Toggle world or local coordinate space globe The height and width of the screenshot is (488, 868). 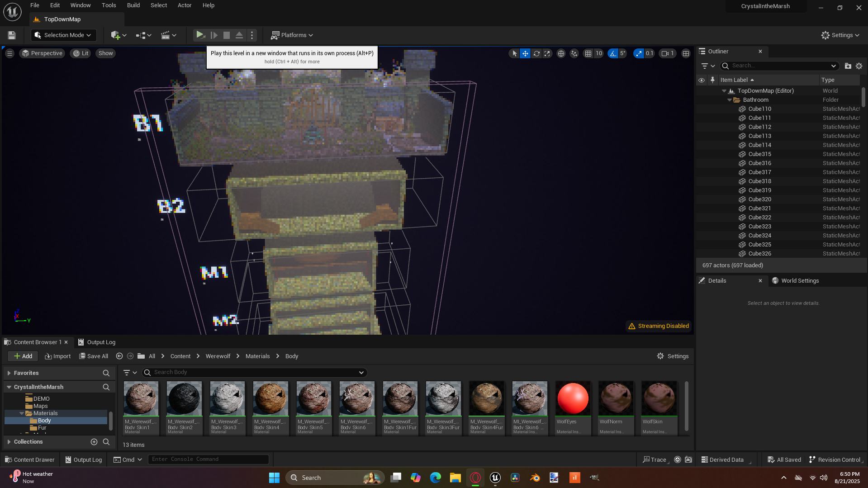click(561, 53)
